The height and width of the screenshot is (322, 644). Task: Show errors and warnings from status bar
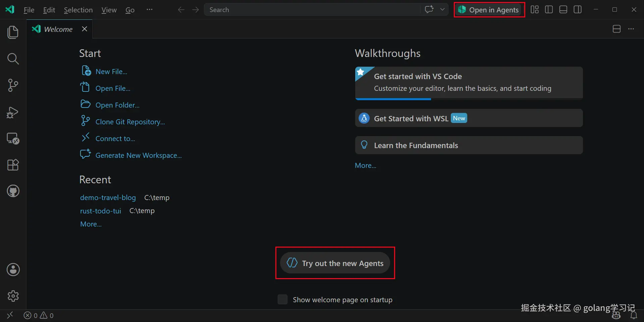click(x=39, y=315)
